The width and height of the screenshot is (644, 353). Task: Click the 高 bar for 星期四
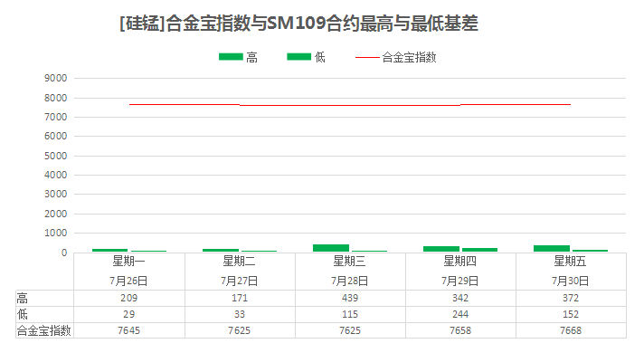point(441,249)
